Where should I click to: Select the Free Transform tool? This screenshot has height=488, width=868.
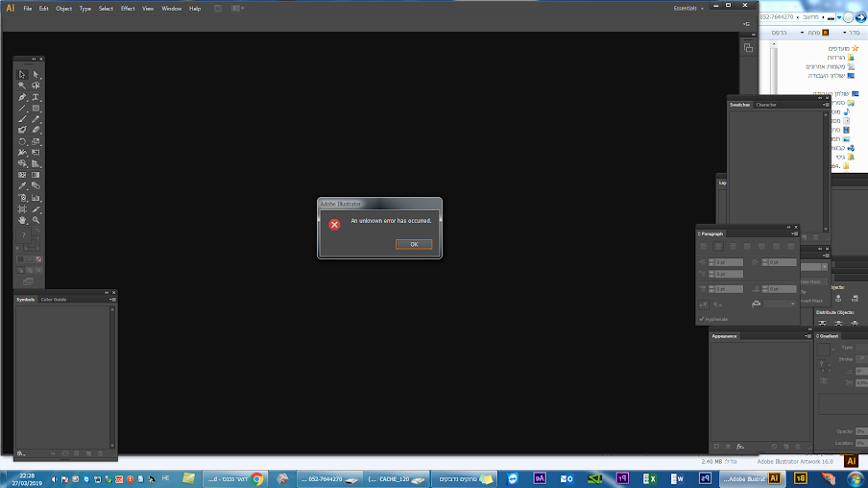36,153
